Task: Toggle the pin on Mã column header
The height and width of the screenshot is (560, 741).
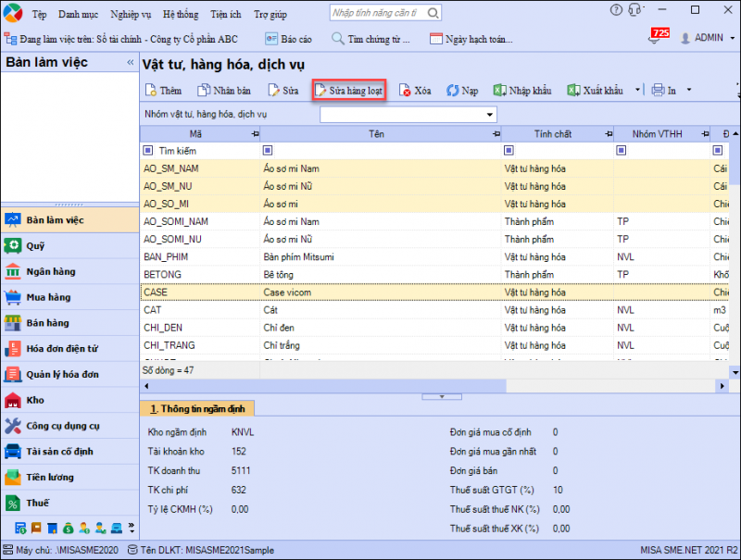Action: click(255, 134)
